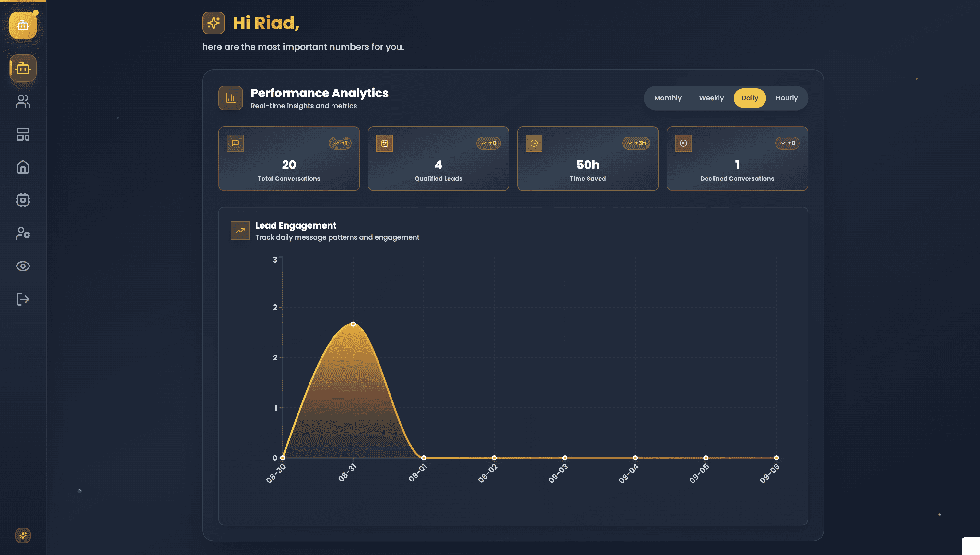This screenshot has width=980, height=555.
Task: Click the robot logo at sidebar top
Action: click(23, 25)
